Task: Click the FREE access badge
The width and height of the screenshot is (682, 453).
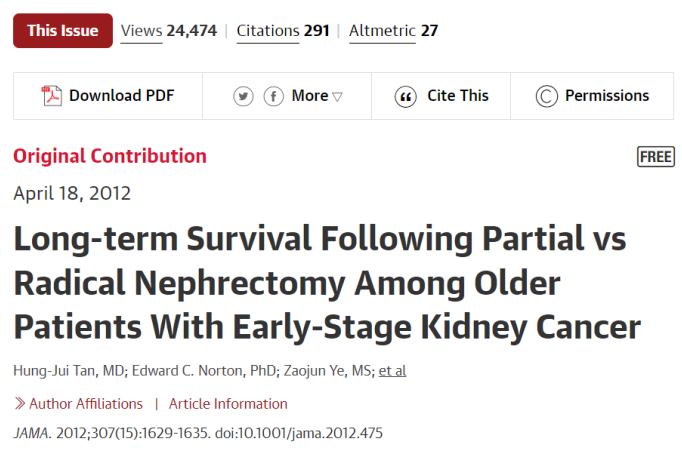Action: (x=655, y=157)
